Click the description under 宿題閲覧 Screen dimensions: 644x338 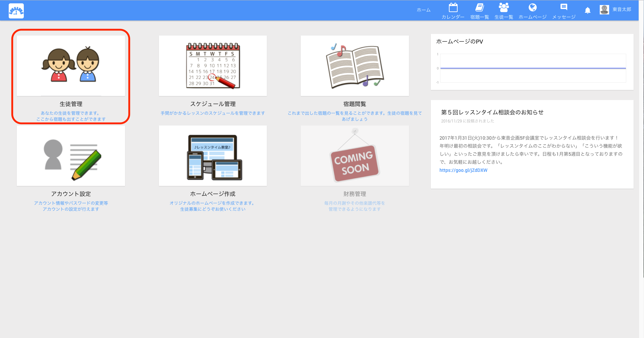355,116
